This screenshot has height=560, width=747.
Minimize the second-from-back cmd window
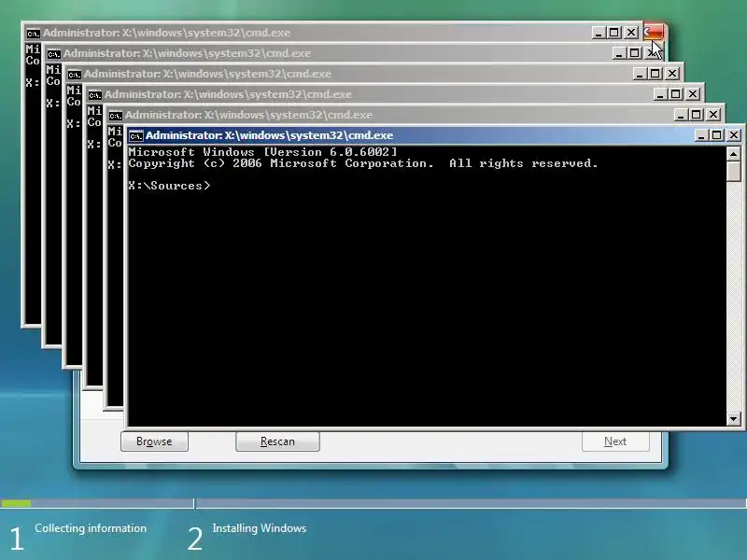618,53
